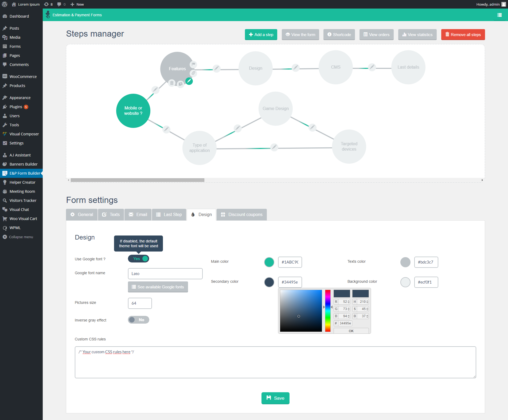Open Visual Composer from the sidebar
This screenshot has height=420, width=508.
pos(24,134)
